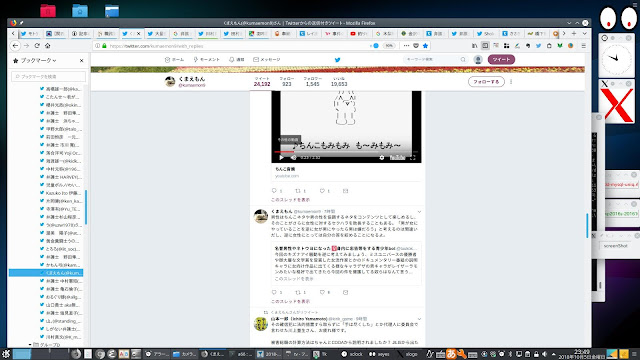Image resolution: width=640 pixels, height=360 pixels.
Task: Open the Twitter profile avatar menu
Action: [x=478, y=60]
